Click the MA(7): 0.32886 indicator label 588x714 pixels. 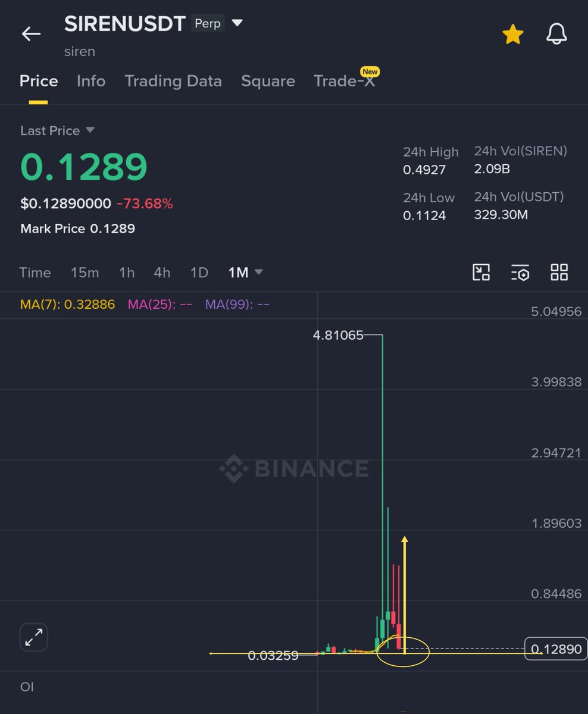(67, 305)
